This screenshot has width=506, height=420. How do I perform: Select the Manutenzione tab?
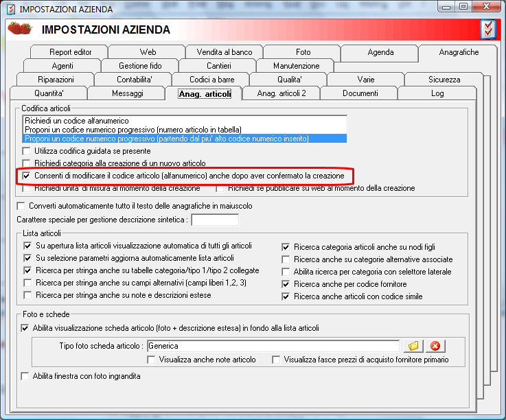[296, 66]
